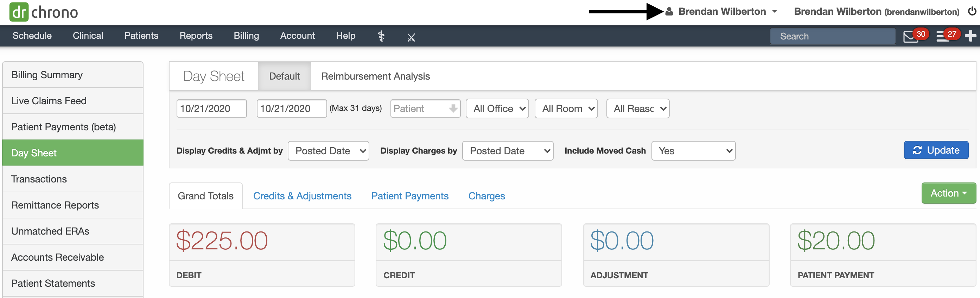The width and height of the screenshot is (980, 298).
Task: Open Patient Statements in sidebar
Action: tap(73, 283)
